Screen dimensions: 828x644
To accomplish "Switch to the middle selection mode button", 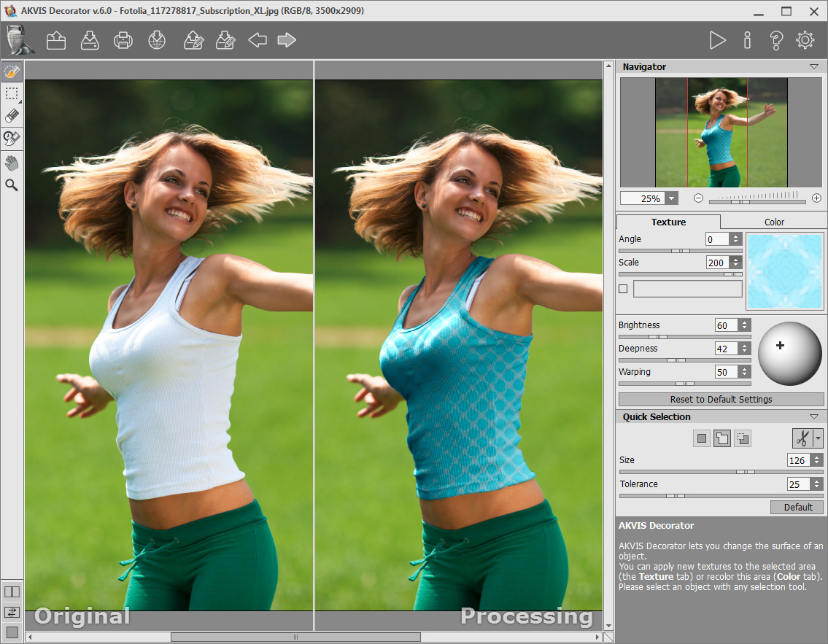I will [x=721, y=438].
